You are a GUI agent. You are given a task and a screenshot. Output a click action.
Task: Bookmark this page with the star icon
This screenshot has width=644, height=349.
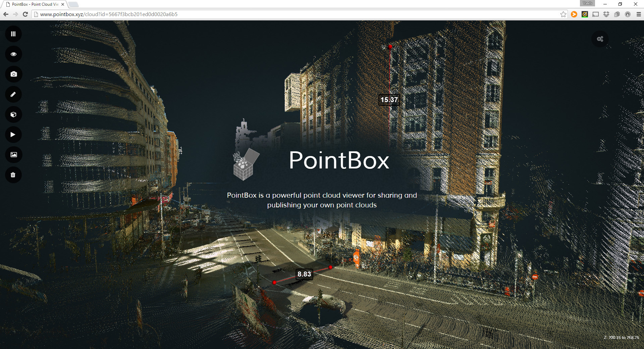(x=563, y=14)
